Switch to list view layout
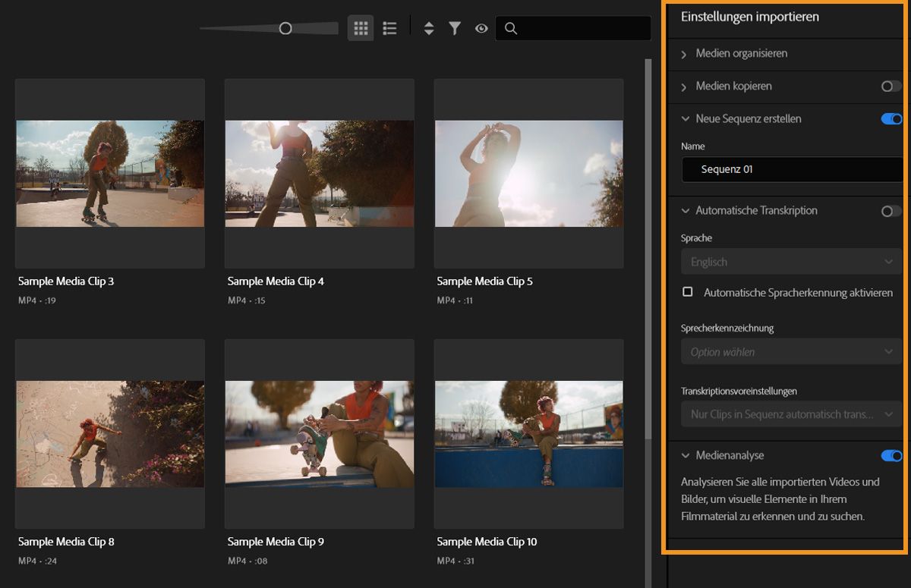Image resolution: width=911 pixels, height=588 pixels. (389, 28)
